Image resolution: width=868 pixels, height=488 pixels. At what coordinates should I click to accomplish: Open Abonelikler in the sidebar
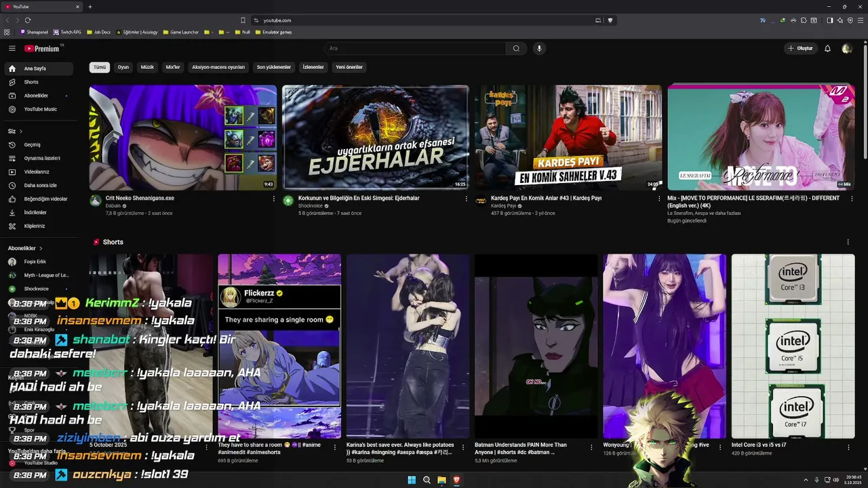(38, 96)
